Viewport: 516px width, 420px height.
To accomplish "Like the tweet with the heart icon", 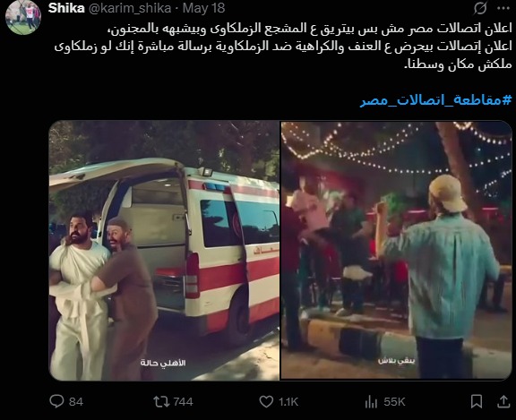I will [266, 401].
